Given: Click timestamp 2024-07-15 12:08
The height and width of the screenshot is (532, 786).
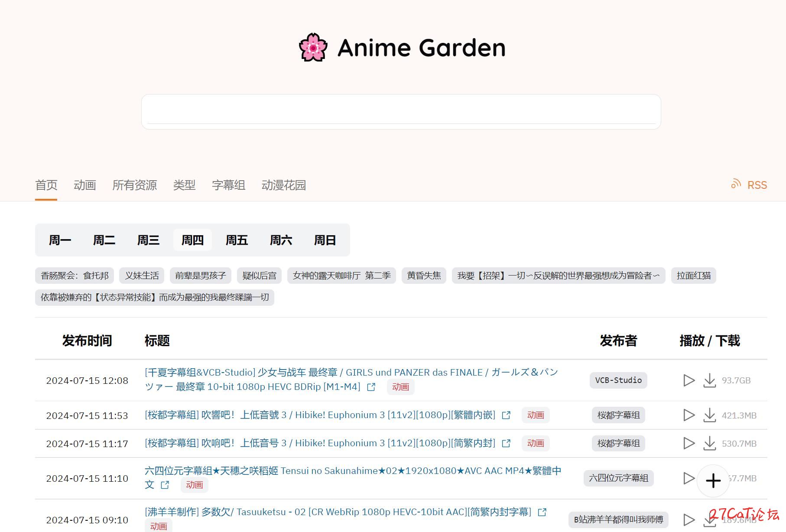Looking at the screenshot, I should (87, 380).
